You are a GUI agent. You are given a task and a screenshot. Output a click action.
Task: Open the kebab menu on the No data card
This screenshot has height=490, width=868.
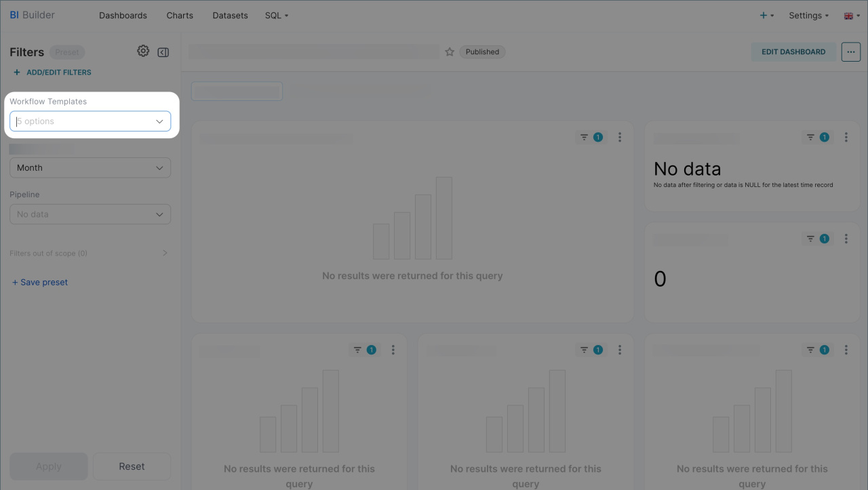846,138
